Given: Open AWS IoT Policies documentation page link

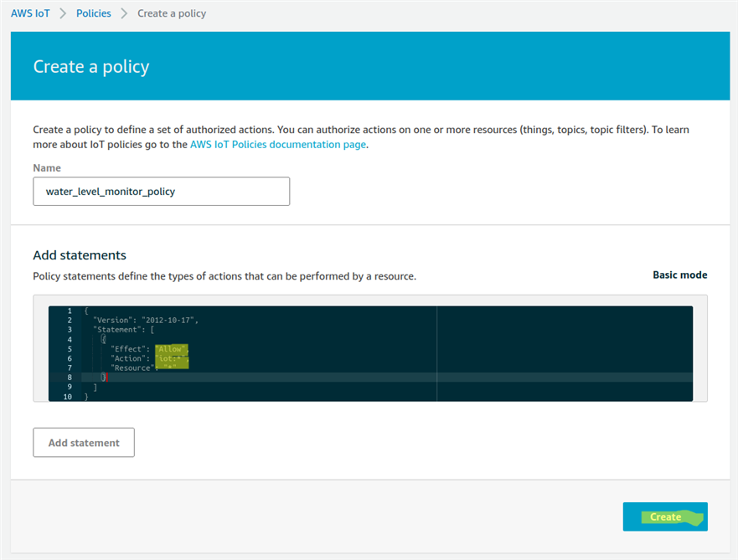Looking at the screenshot, I should tap(277, 144).
